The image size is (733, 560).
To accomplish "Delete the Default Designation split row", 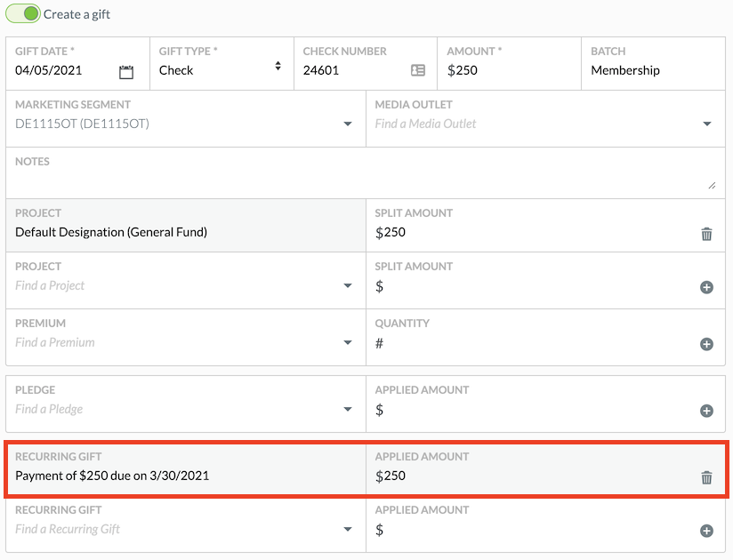I will 706,234.
